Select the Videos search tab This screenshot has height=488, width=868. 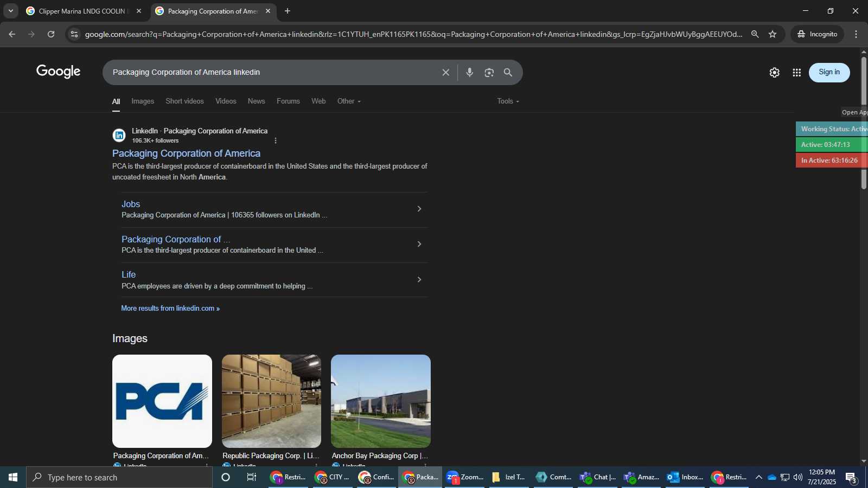click(x=226, y=101)
